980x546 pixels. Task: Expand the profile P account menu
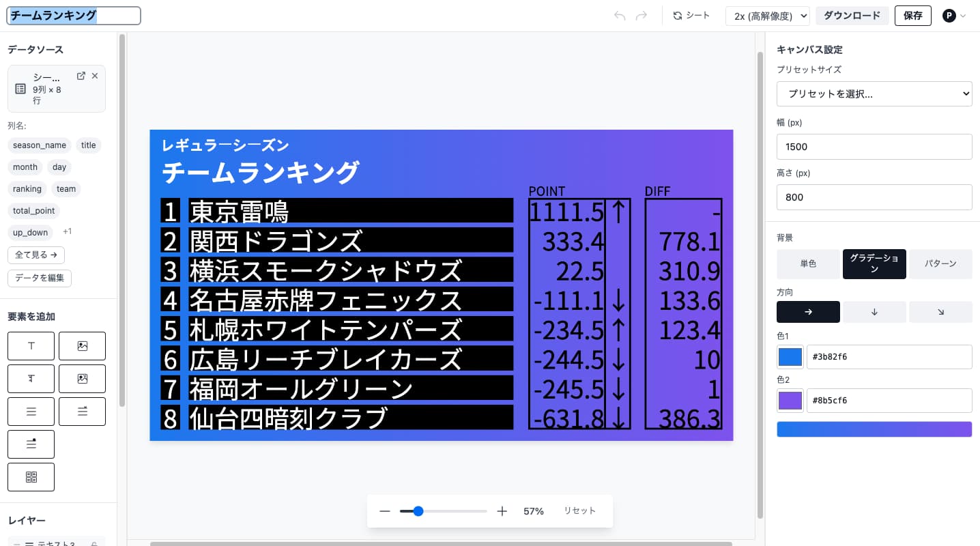click(954, 16)
